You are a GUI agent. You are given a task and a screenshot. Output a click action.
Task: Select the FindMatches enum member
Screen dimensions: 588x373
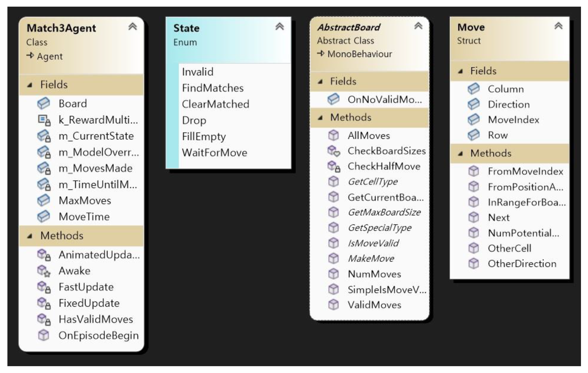coord(213,88)
